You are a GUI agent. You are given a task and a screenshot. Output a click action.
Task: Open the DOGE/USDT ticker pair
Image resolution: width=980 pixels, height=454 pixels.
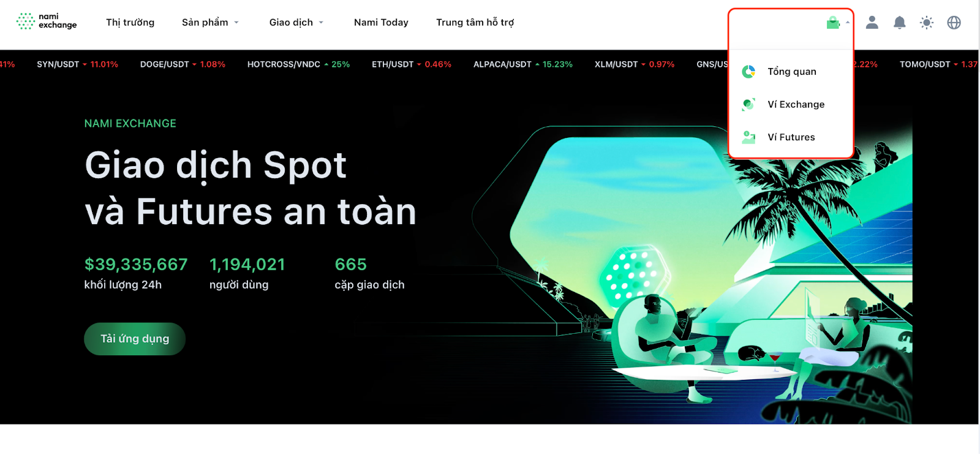pyautogui.click(x=183, y=64)
